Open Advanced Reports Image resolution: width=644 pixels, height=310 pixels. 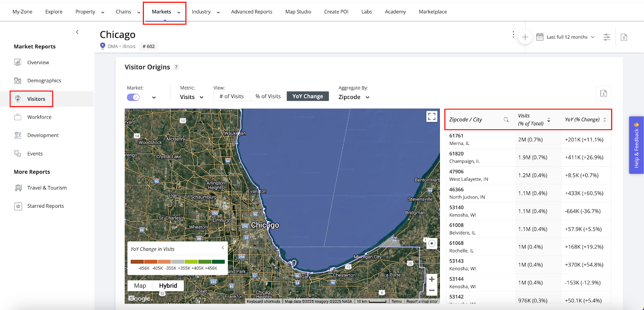coord(252,12)
